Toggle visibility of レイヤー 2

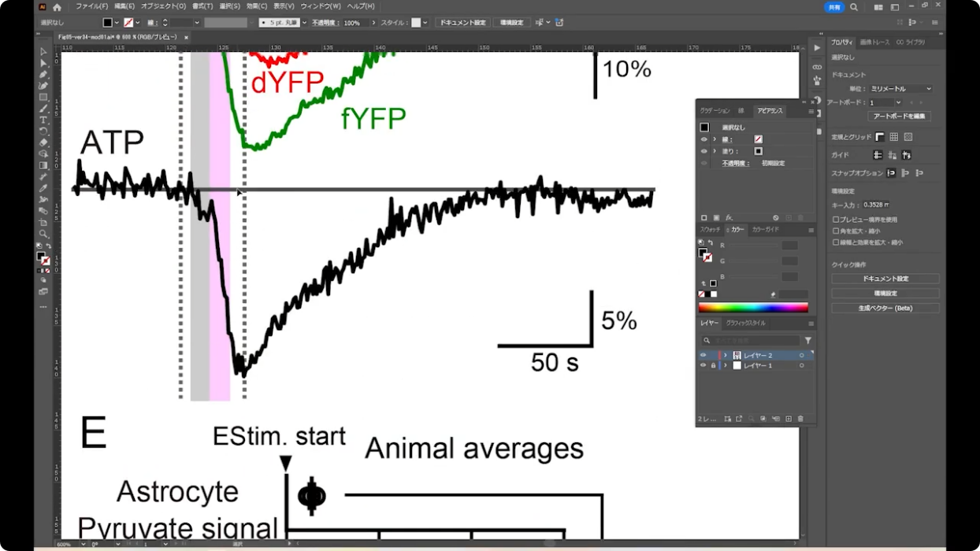pos(703,355)
